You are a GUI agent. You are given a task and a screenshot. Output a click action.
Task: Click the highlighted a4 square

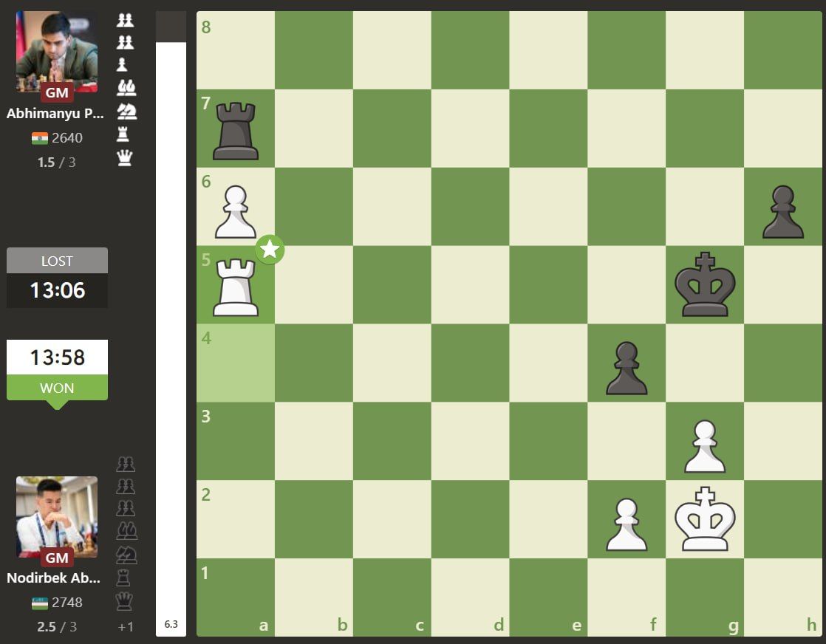click(236, 363)
